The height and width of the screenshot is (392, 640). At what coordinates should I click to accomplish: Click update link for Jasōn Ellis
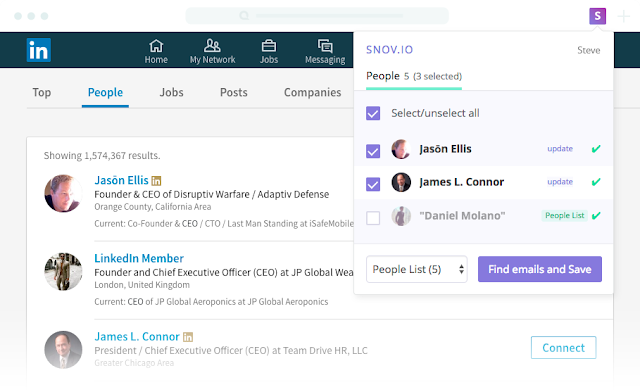pos(560,149)
